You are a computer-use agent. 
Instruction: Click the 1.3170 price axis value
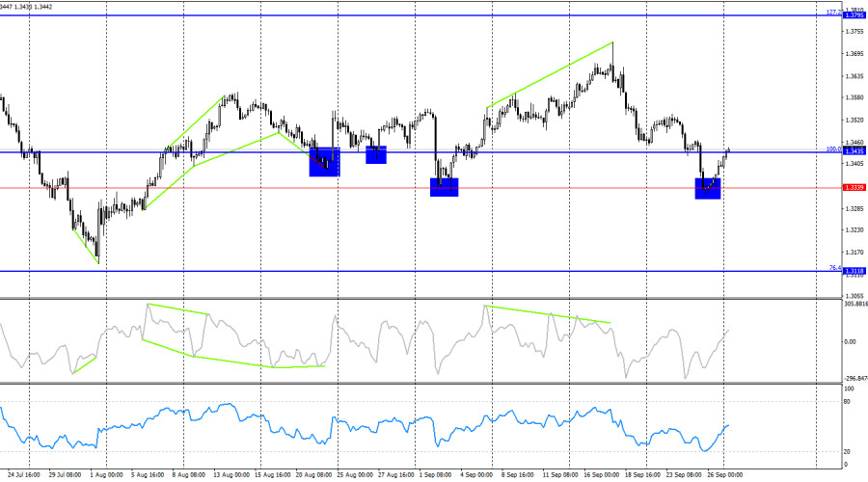coord(854,252)
